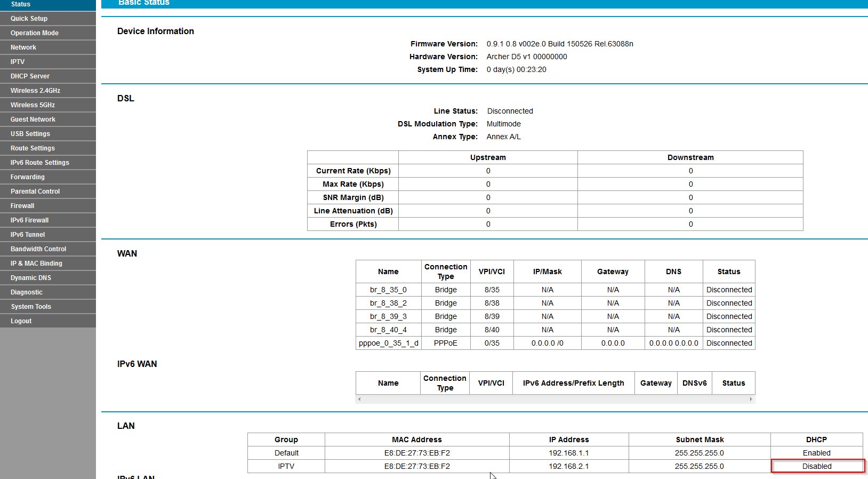Click the pppoe_0_35_1_d WAN entry name

point(388,343)
